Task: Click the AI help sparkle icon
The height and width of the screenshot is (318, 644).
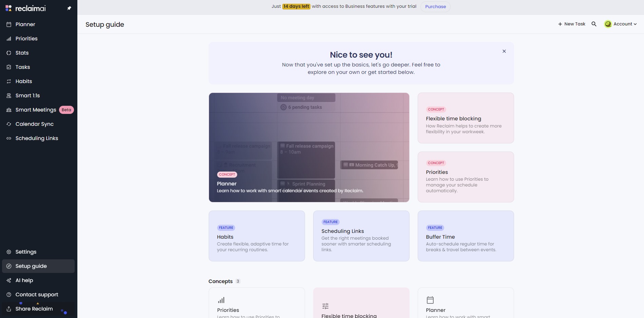Action: [9, 280]
